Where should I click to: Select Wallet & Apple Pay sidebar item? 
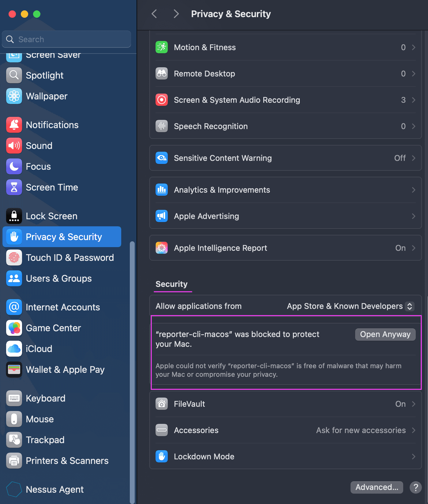click(x=65, y=370)
